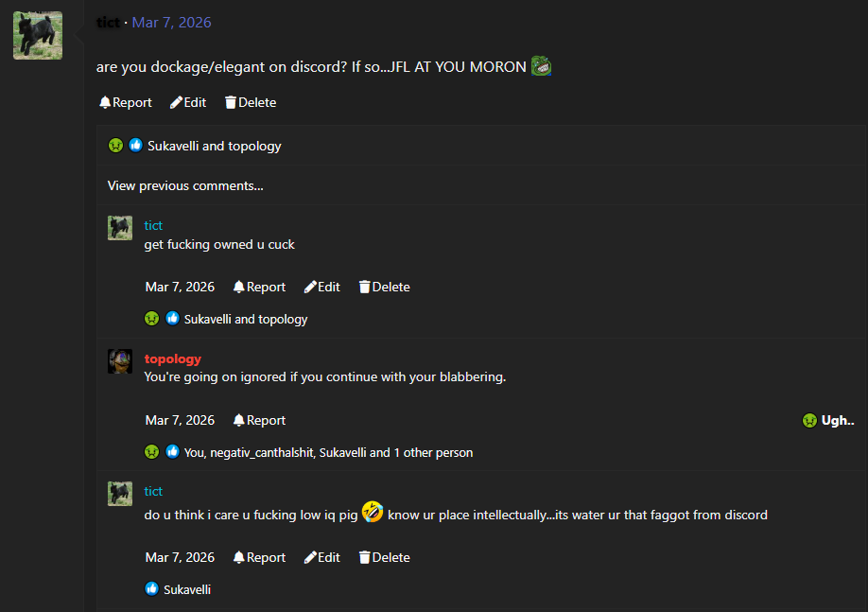Viewport: 868px width, 612px height.
Task: Edit the last comment by tict
Action: tap(322, 557)
